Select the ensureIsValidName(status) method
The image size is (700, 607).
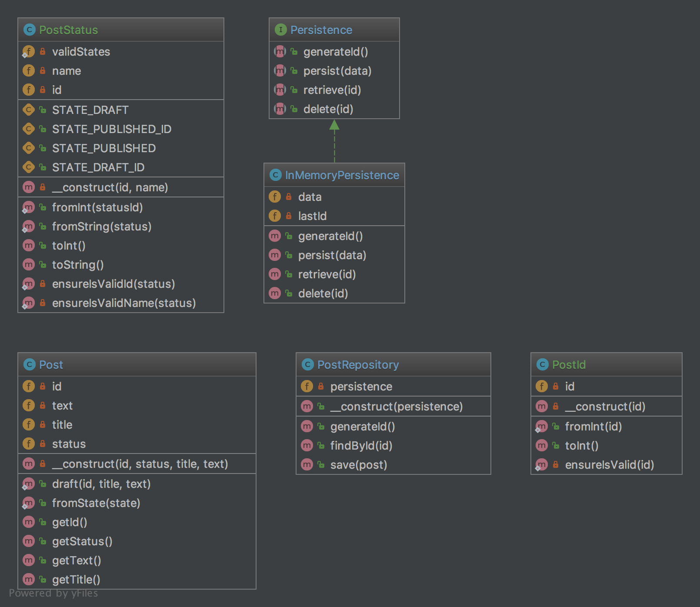[123, 303]
